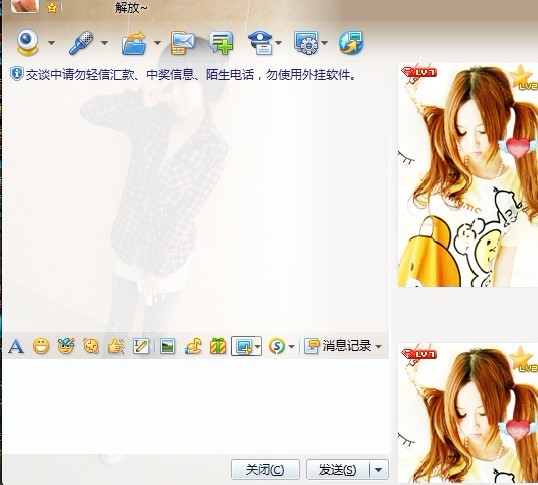The width and height of the screenshot is (538, 485).
Task: Open the send options arrow beside 发送
Action: [379, 470]
